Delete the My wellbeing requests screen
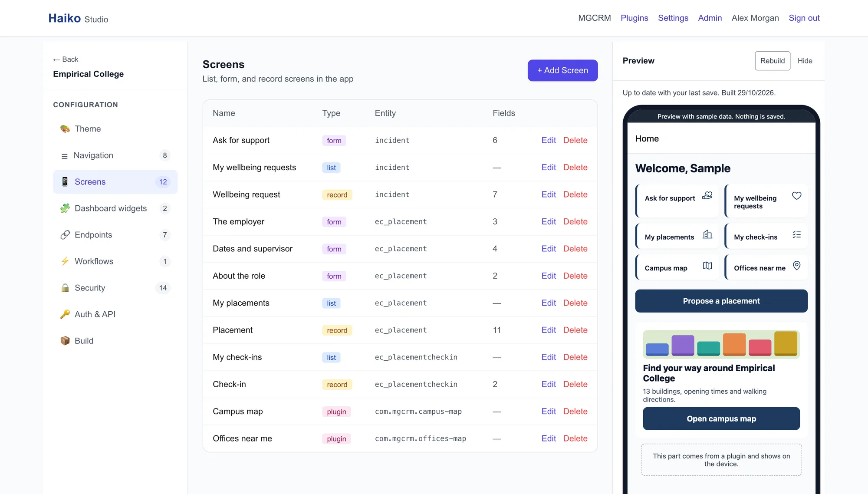Image resolution: width=868 pixels, height=494 pixels. 575,168
